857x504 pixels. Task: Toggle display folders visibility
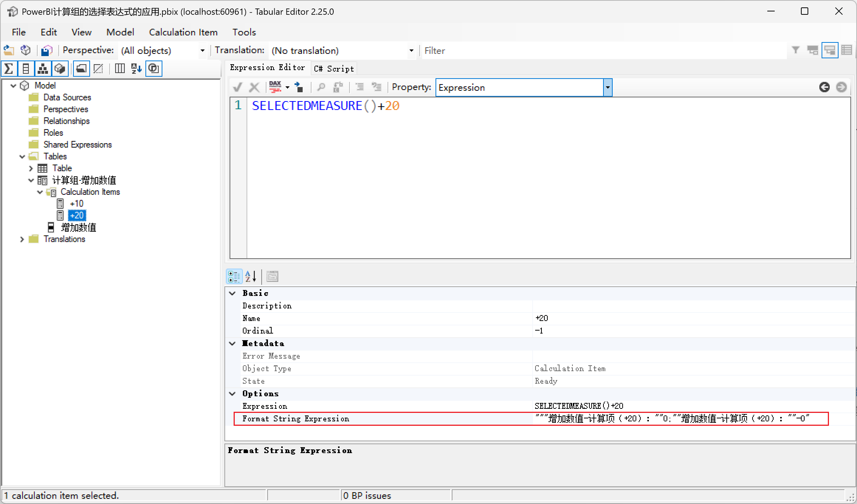[x=81, y=69]
